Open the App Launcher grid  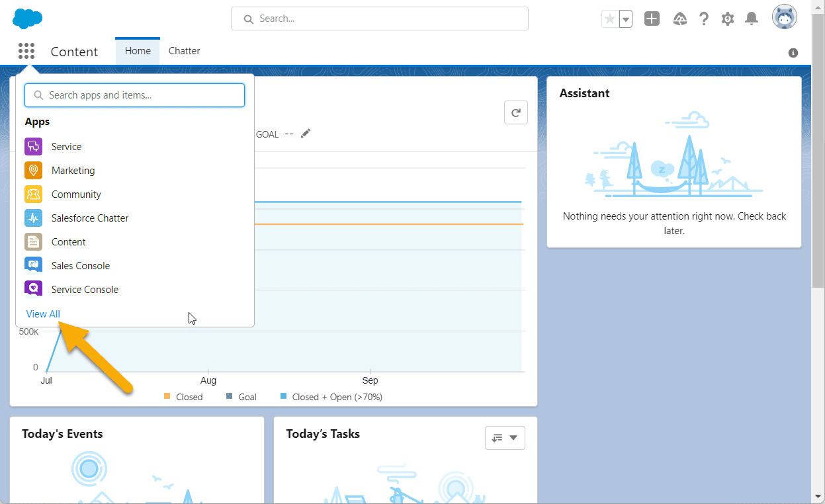26,51
